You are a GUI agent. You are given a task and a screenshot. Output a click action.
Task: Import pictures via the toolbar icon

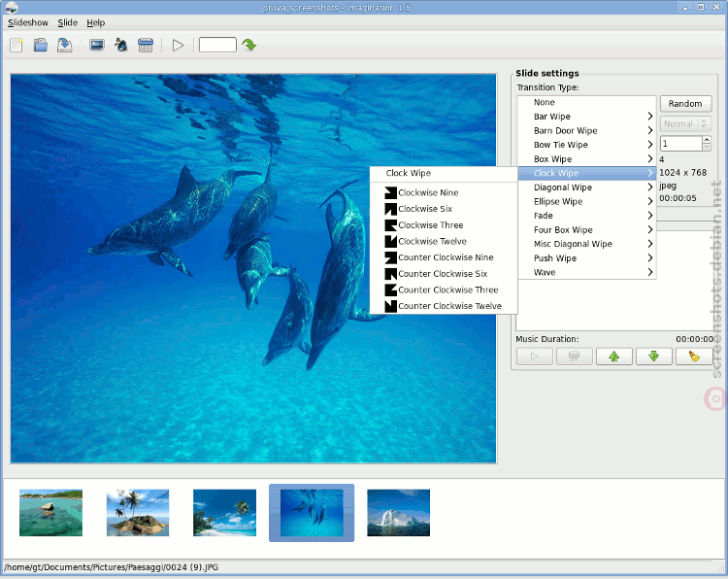click(x=97, y=45)
